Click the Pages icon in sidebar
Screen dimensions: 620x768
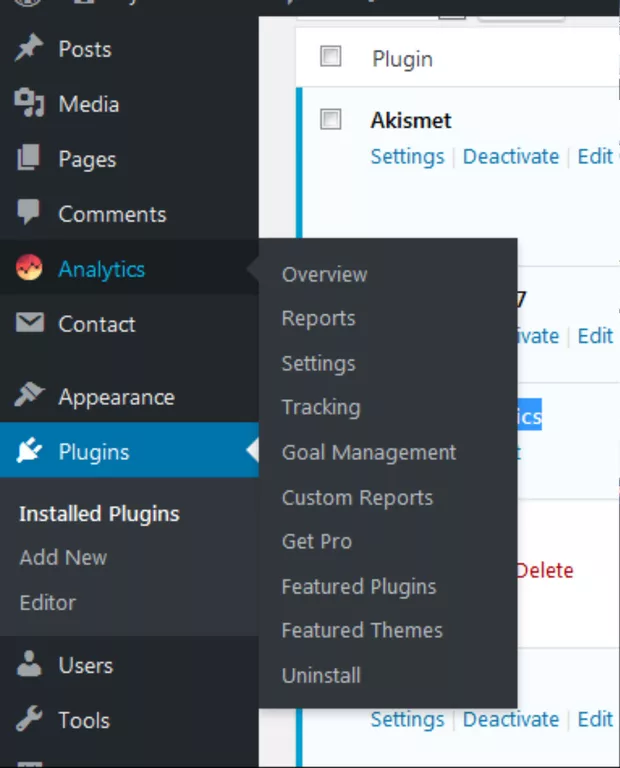click(29, 159)
